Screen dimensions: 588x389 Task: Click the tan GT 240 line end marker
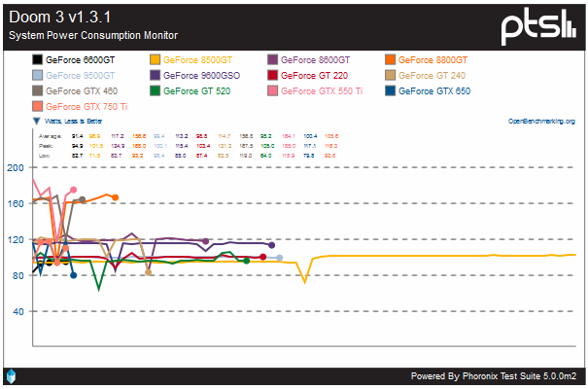148,272
